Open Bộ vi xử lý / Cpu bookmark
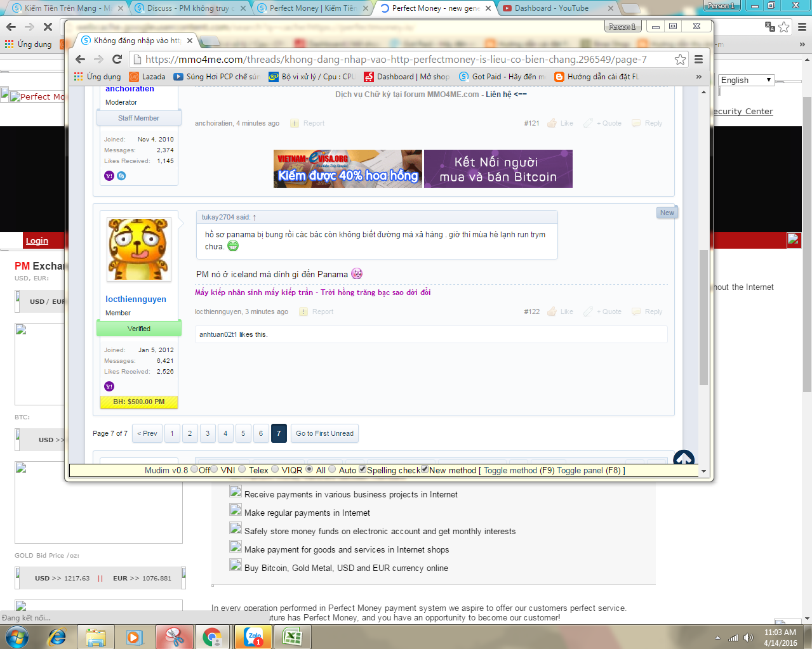The image size is (812, 649). (x=312, y=76)
